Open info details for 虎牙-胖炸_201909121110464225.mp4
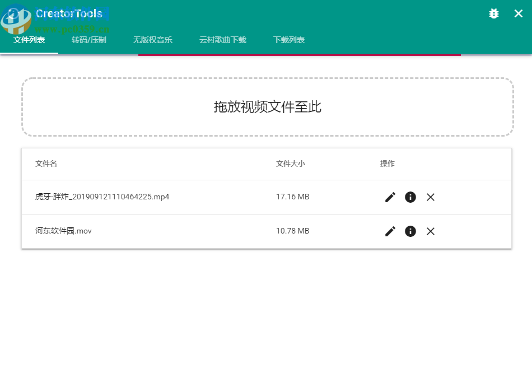This screenshot has height=392, width=532. coord(410,197)
